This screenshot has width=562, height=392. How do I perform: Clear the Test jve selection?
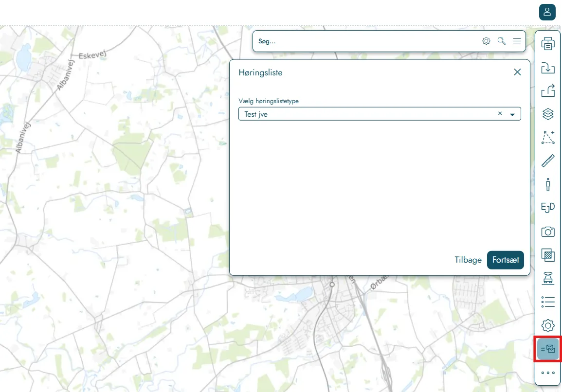pos(500,114)
